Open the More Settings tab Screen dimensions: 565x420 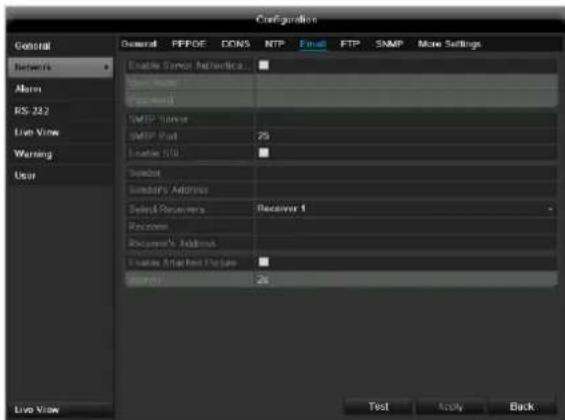pos(449,44)
